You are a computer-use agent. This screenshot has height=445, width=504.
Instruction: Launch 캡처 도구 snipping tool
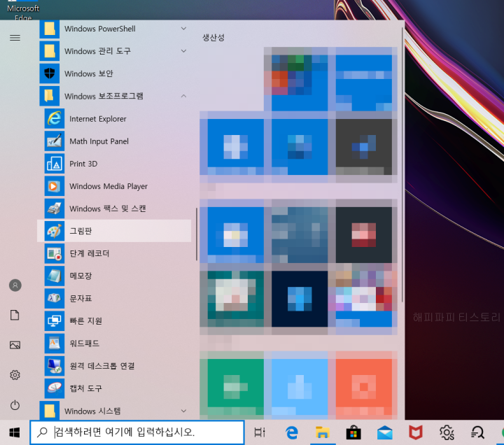tap(114, 388)
